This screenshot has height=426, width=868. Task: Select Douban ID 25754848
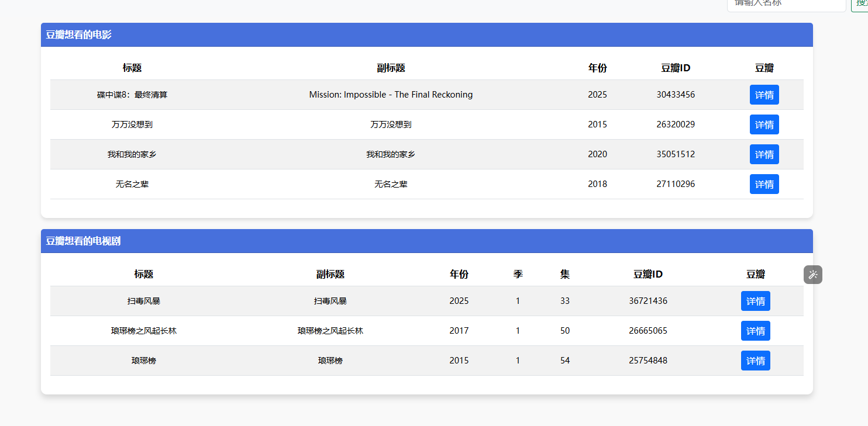click(648, 361)
